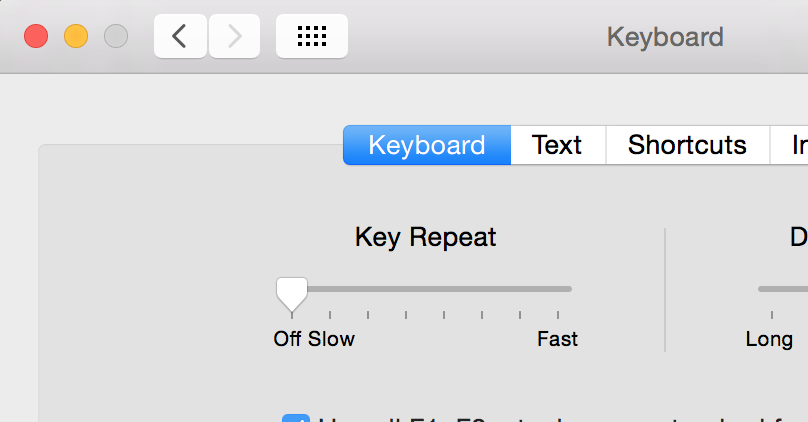
Task: Set Key Repeat slider to the Slow tick
Action: click(330, 289)
